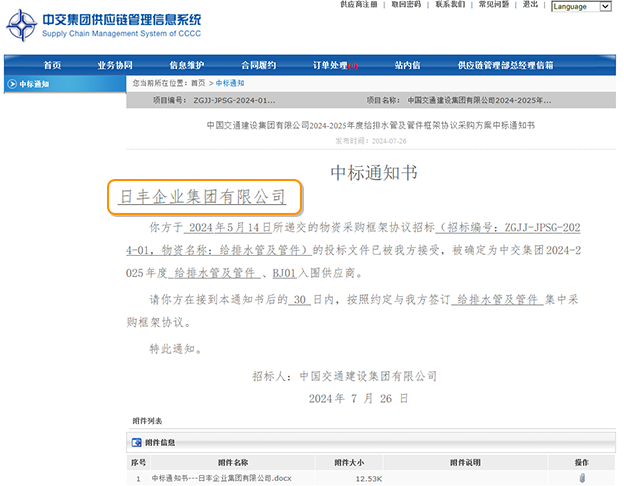
Task: Click the 附件信息 panel icon
Action: point(137,442)
